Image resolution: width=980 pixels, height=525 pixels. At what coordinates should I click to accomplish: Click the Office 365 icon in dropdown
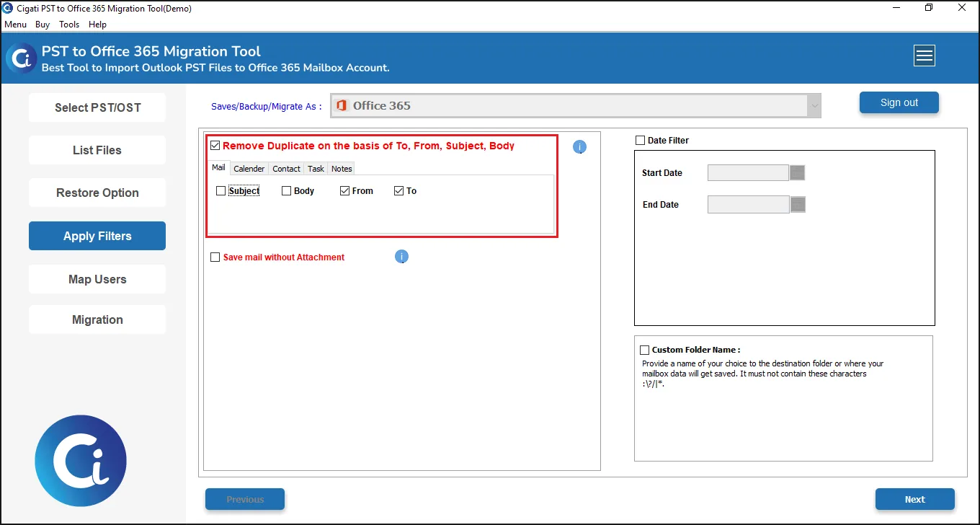[342, 105]
